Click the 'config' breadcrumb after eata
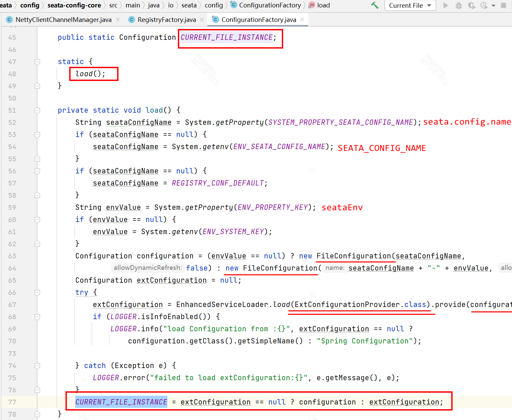The width and height of the screenshot is (512, 420). pyautogui.click(x=30, y=5)
